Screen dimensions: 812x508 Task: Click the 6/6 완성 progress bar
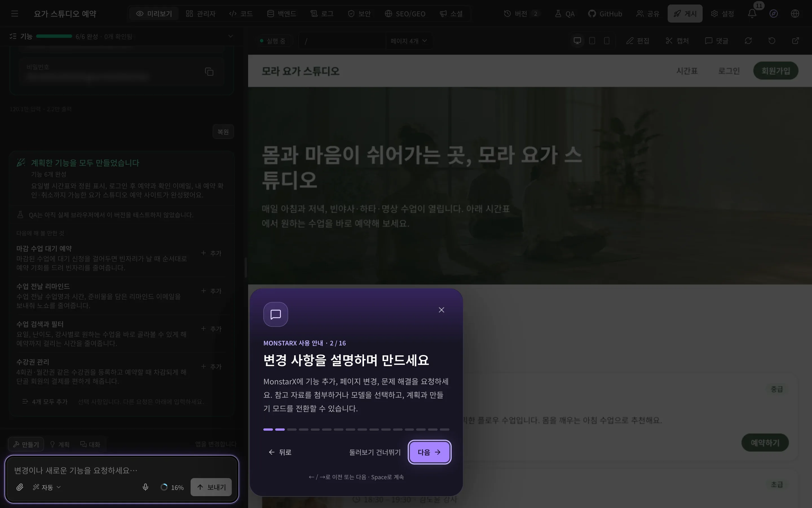point(54,36)
